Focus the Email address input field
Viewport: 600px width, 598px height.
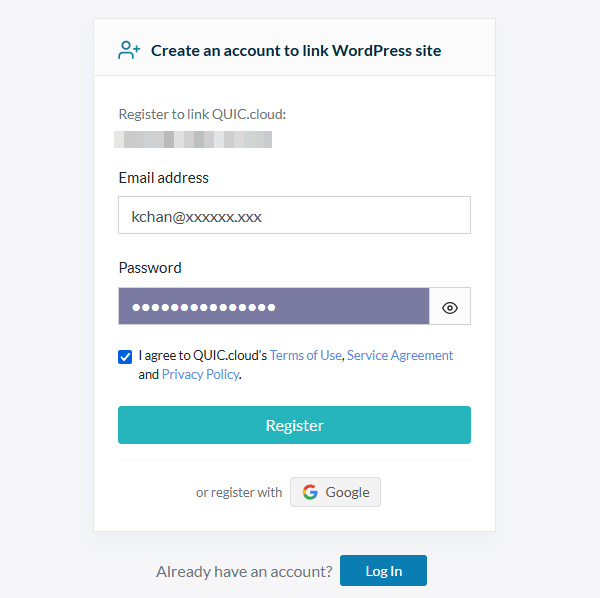click(x=294, y=215)
